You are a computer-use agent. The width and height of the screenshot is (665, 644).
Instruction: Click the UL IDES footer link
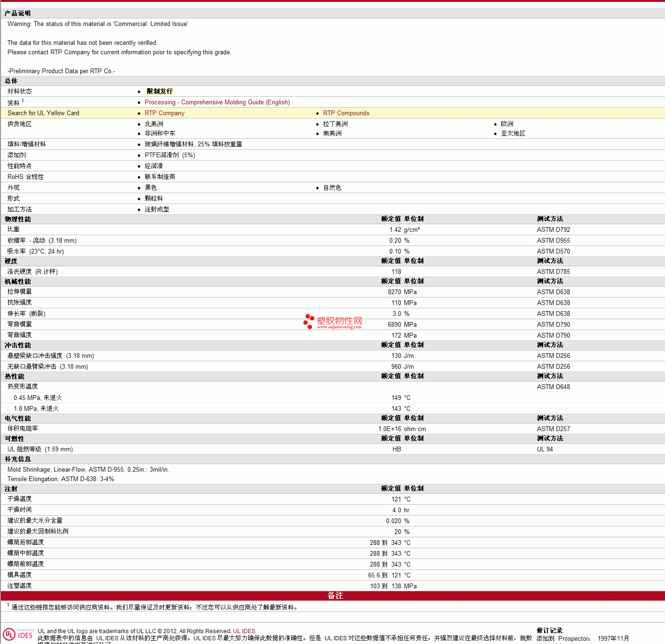(x=244, y=631)
